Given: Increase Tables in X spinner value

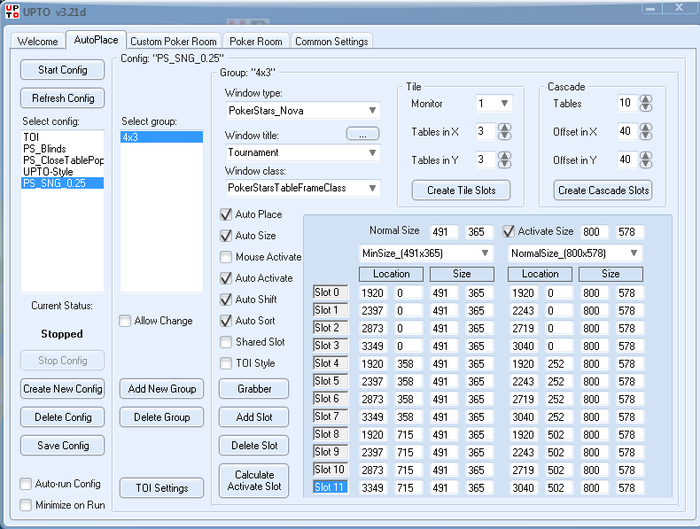Looking at the screenshot, I should click(x=505, y=126).
